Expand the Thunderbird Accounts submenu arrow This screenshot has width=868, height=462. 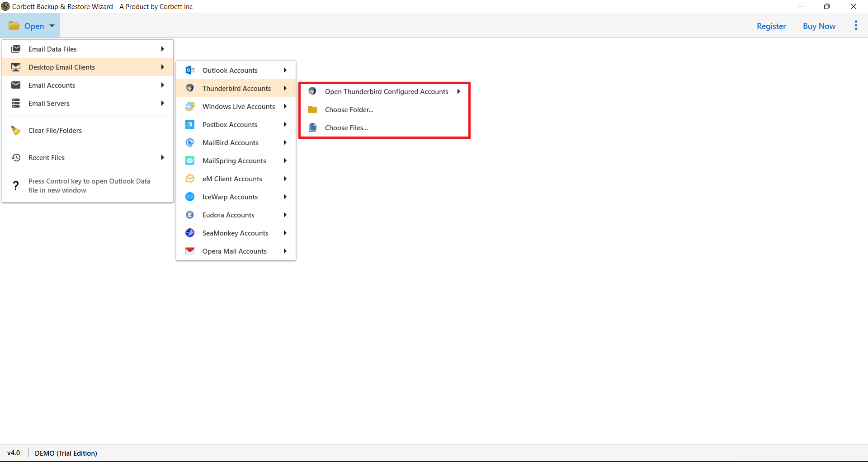click(x=285, y=88)
